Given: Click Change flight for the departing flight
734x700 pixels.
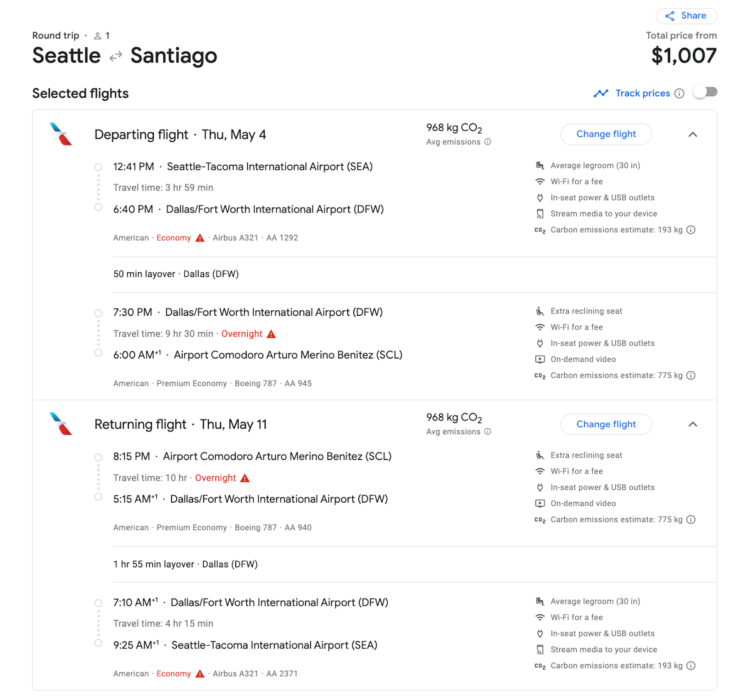Looking at the screenshot, I should pos(606,134).
